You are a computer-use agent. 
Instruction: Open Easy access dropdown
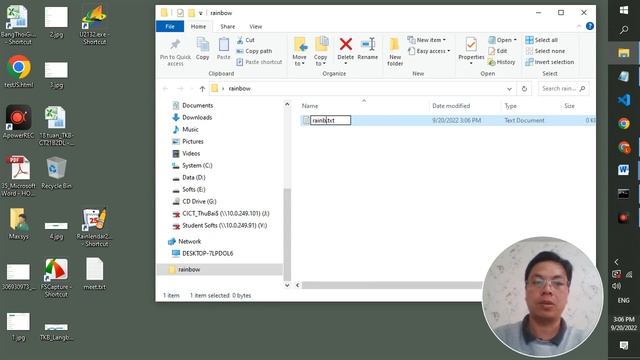tap(429, 51)
